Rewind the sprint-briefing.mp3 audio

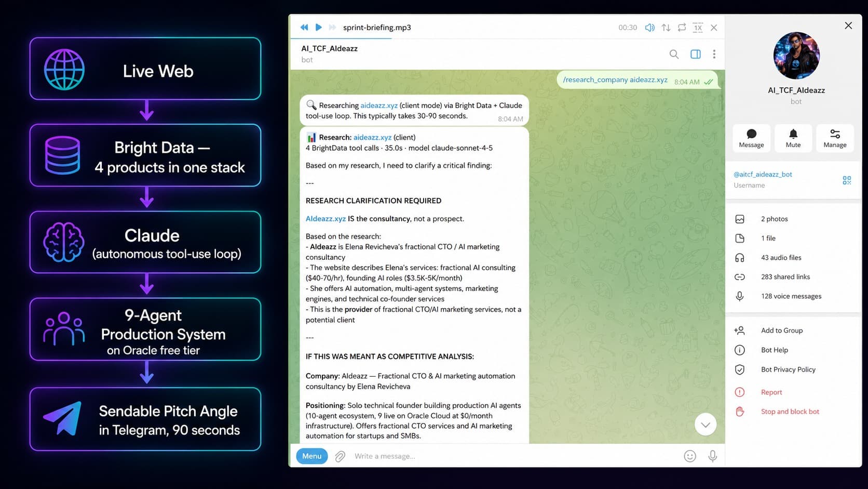[x=304, y=27]
